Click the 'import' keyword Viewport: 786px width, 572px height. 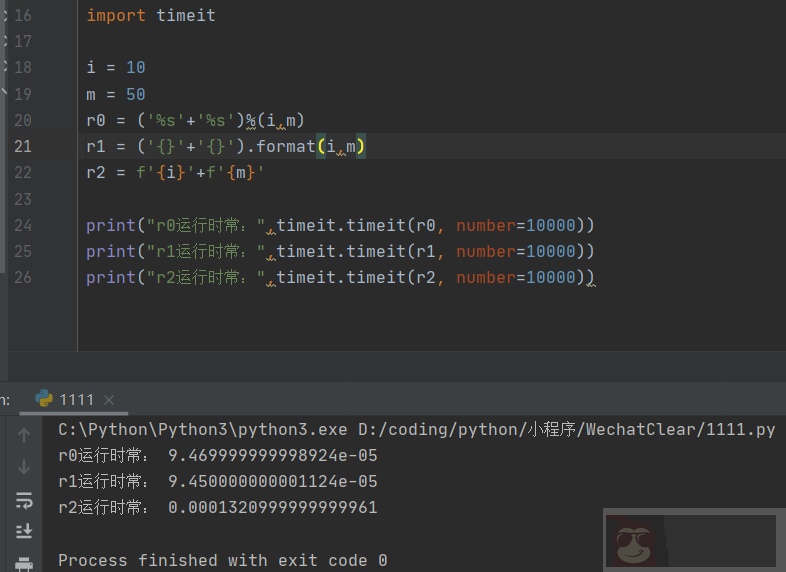coord(116,16)
